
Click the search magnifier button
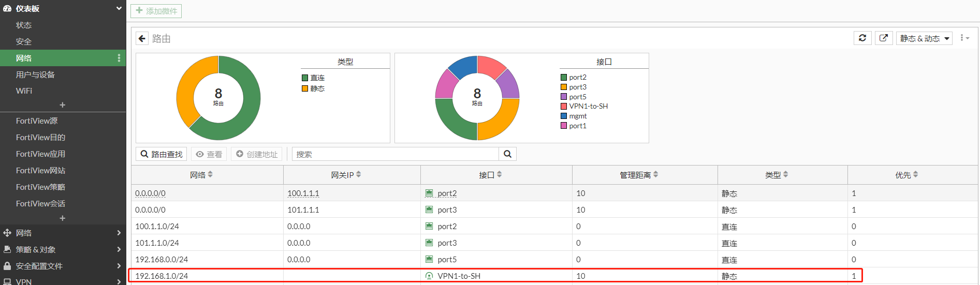(507, 154)
